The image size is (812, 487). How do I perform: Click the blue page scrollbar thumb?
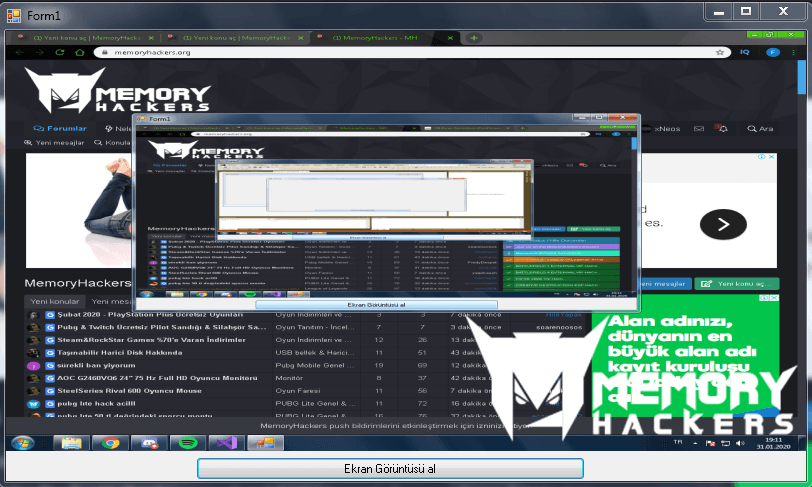(802, 78)
